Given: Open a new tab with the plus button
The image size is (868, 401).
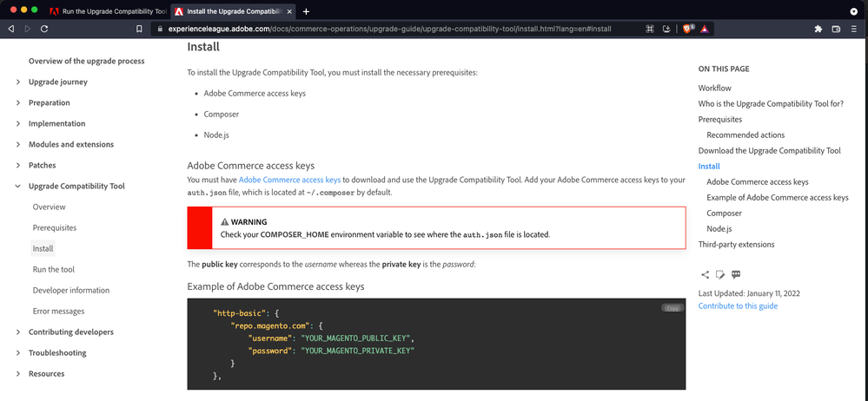Looking at the screenshot, I should (306, 11).
